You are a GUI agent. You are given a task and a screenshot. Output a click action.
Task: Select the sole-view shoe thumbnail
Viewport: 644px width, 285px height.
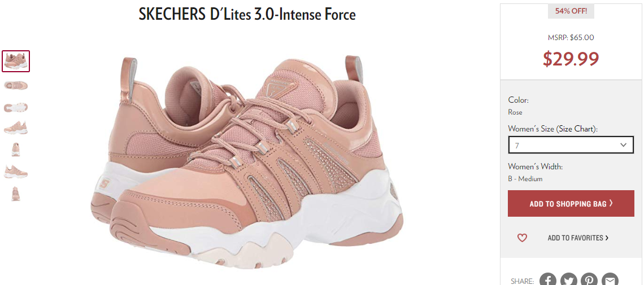(16, 107)
